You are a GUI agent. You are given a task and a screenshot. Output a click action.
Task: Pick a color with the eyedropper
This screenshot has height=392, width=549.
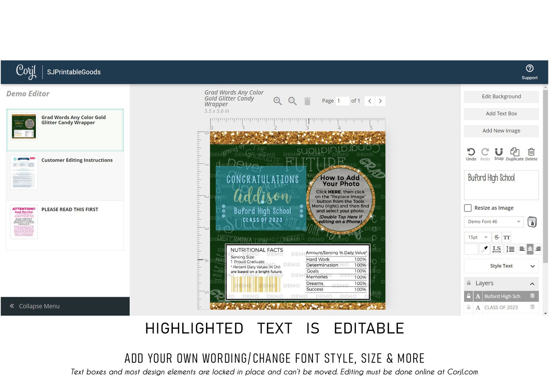485,249
